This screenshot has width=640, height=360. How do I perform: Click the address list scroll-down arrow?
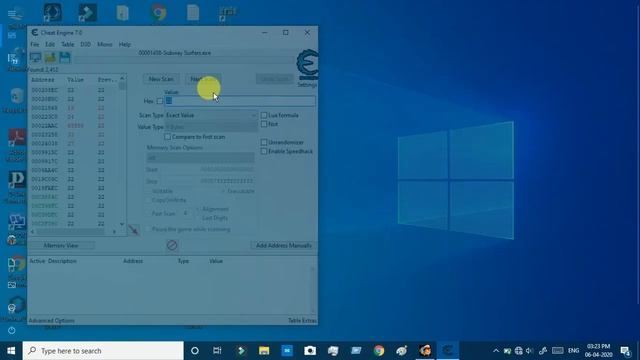122,224
